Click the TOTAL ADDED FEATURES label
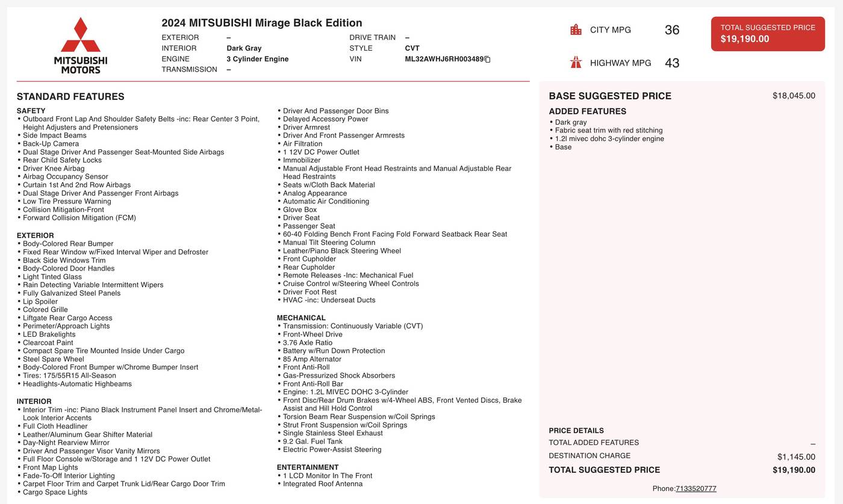Screen dimensions: 843x504 click(594, 443)
